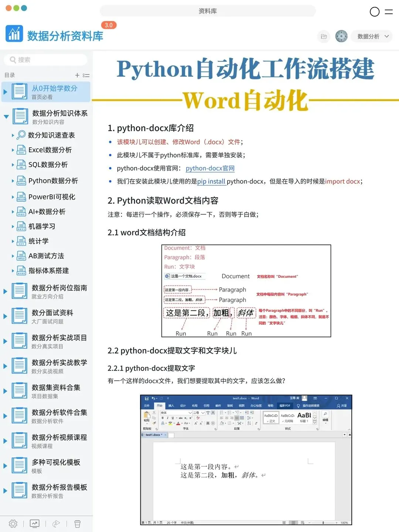Expand the 数据分析视频课程 section arrow

click(5, 441)
